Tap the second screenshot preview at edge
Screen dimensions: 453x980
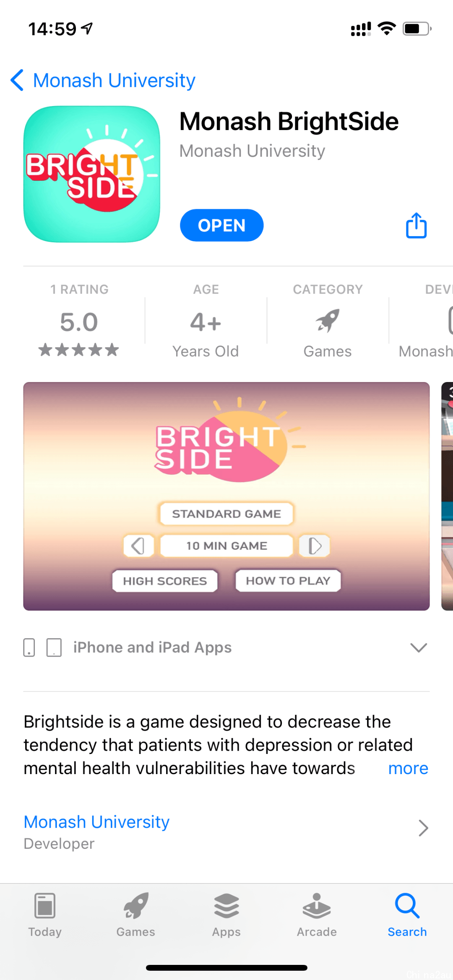pos(447,496)
